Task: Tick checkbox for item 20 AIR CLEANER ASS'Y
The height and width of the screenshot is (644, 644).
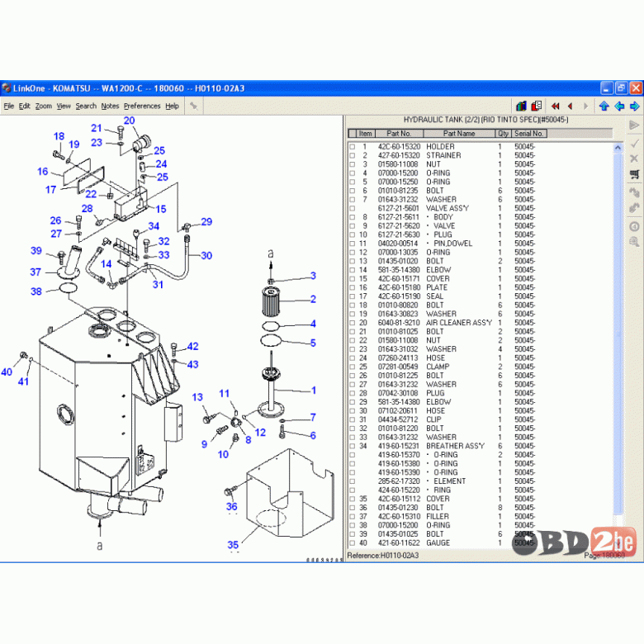Action: (x=352, y=323)
